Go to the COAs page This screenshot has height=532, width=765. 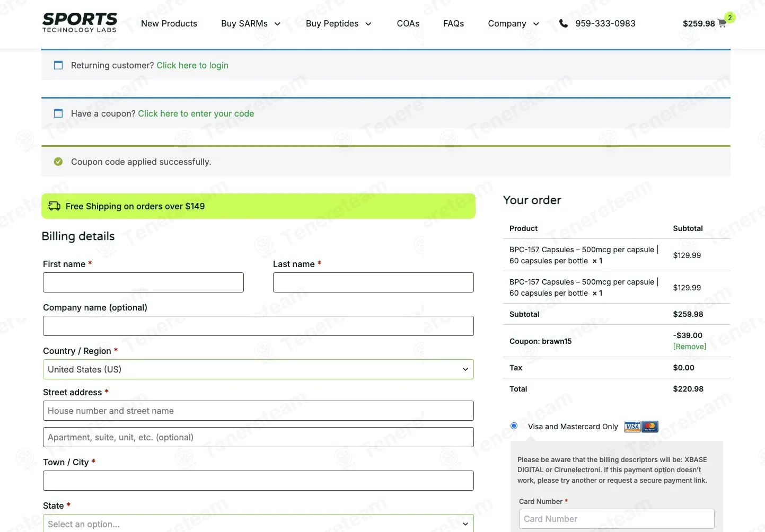click(x=408, y=23)
